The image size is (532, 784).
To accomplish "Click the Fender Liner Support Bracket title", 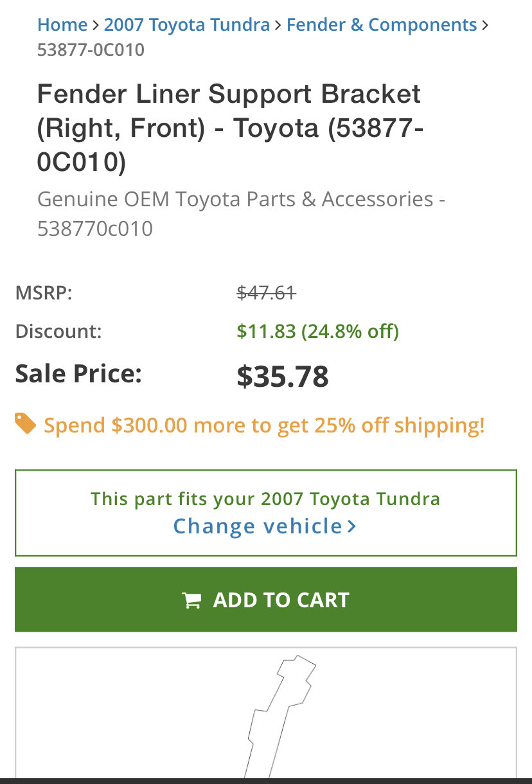I will tap(230, 128).
